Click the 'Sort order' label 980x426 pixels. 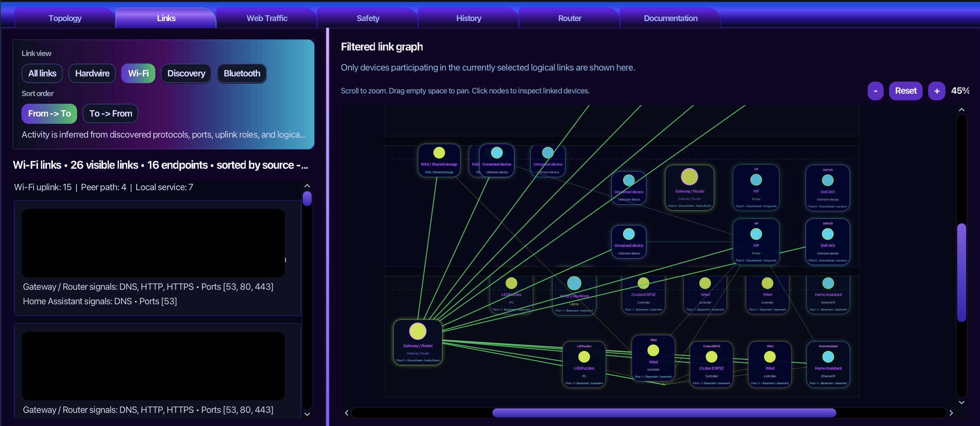(38, 93)
